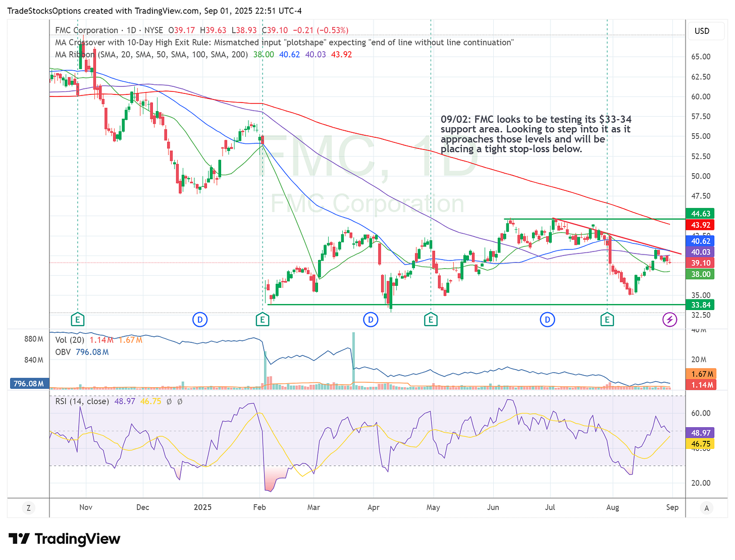Click the 2025 label on the time axis
735x560 pixels.
coord(202,507)
